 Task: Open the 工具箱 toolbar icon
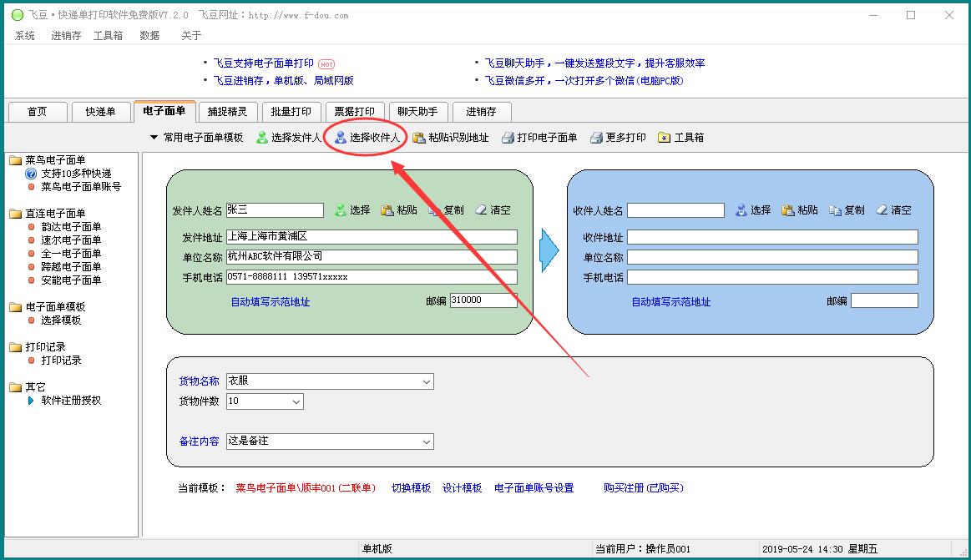(x=665, y=138)
